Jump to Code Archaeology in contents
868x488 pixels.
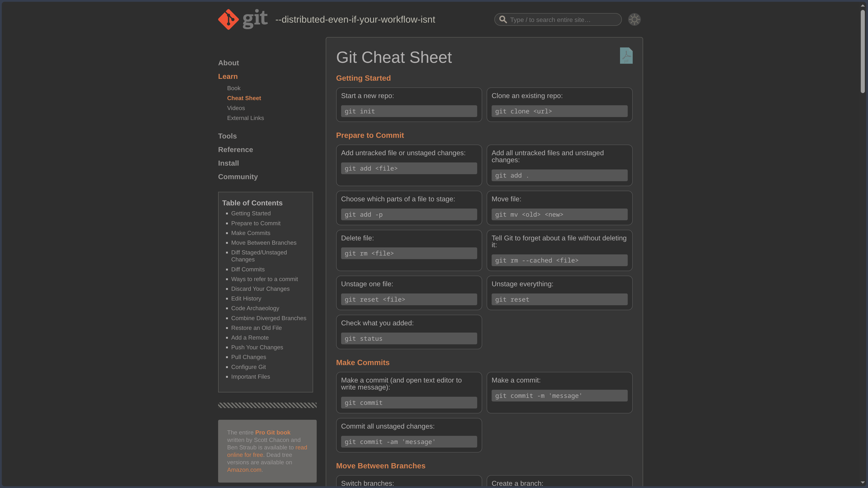(255, 308)
